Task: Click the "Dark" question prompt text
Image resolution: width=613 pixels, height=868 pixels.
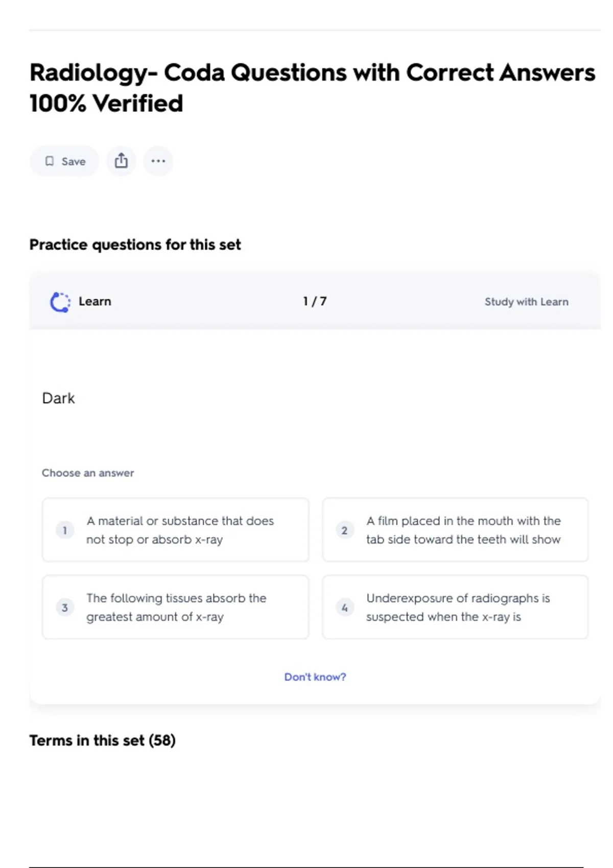Action: 58,398
